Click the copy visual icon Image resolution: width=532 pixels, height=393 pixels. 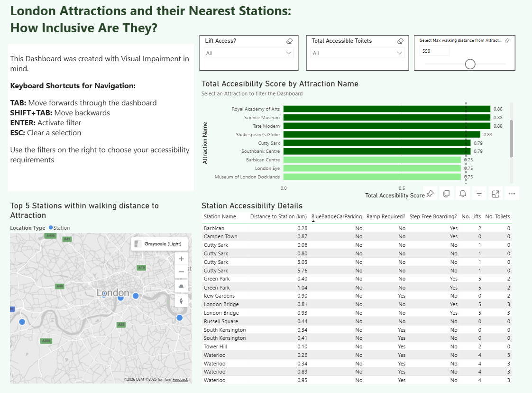tap(446, 194)
